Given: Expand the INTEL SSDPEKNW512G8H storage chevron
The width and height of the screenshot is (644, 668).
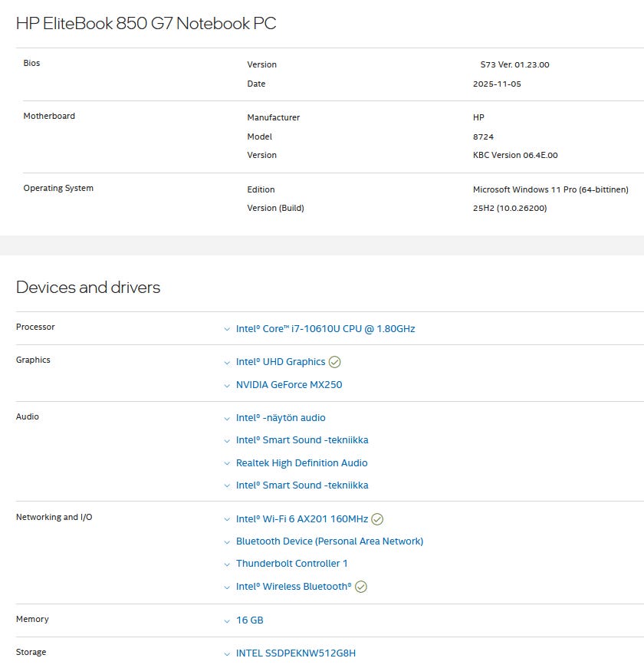Looking at the screenshot, I should tap(227, 653).
